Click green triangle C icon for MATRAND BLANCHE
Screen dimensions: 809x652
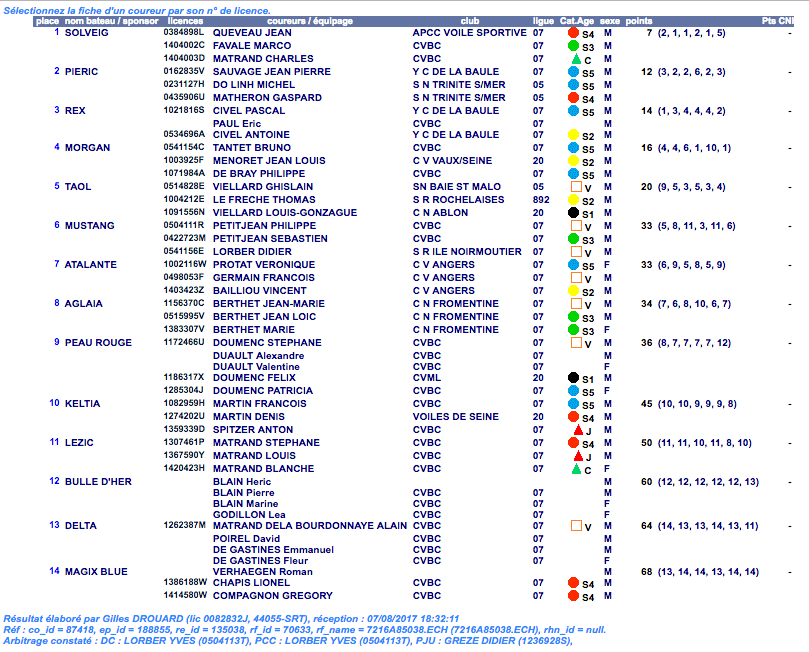click(575, 469)
